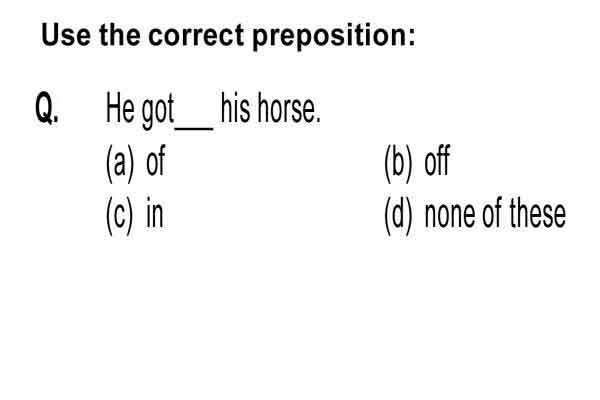600x400 pixels.
Task: Select option (a) of
Action: tap(135, 163)
